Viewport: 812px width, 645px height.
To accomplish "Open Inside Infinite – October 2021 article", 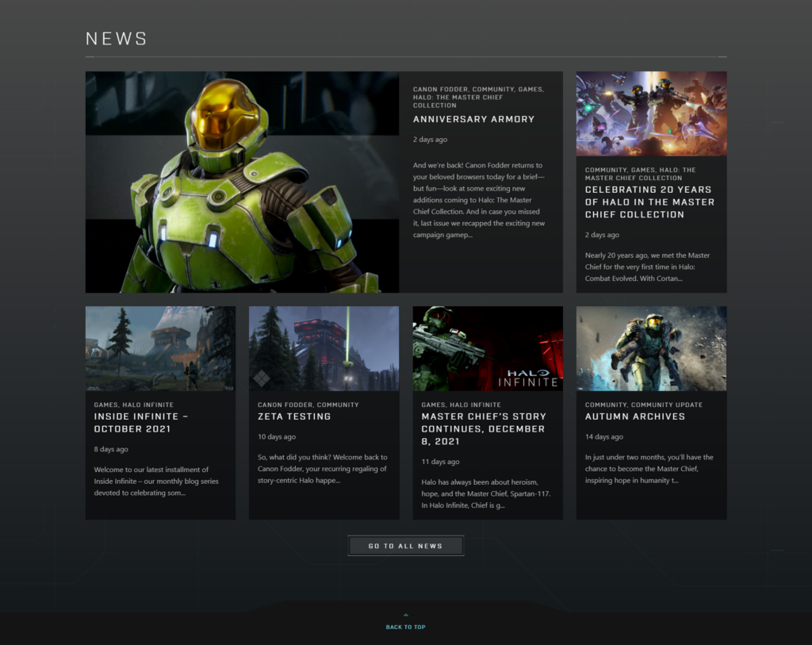I will [x=141, y=423].
